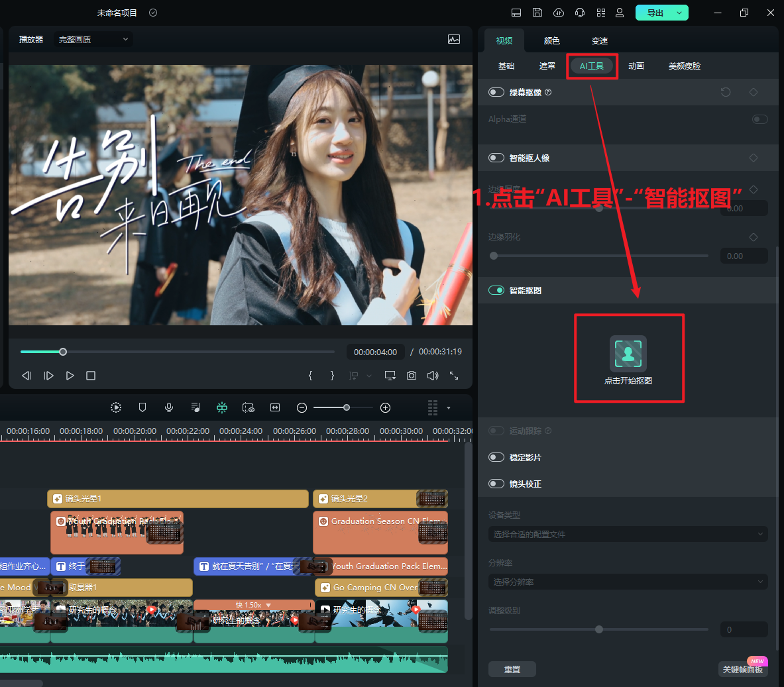This screenshot has width=784, height=687.
Task: Open the 完整画质 quality dropdown
Action: click(x=93, y=39)
